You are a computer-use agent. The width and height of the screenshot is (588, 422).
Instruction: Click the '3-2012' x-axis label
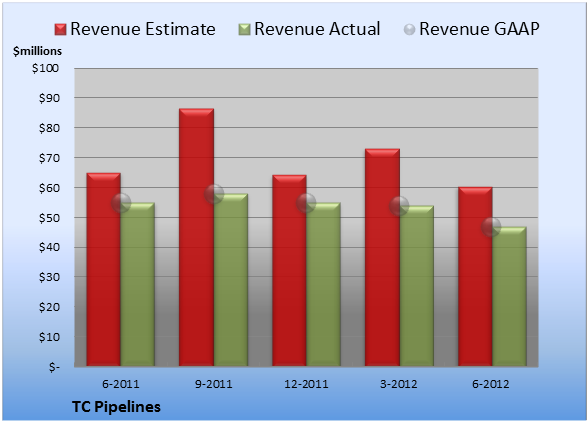(x=399, y=384)
